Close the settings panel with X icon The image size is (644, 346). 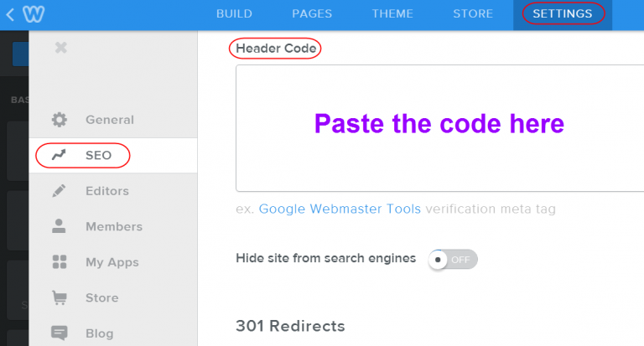coord(60,48)
